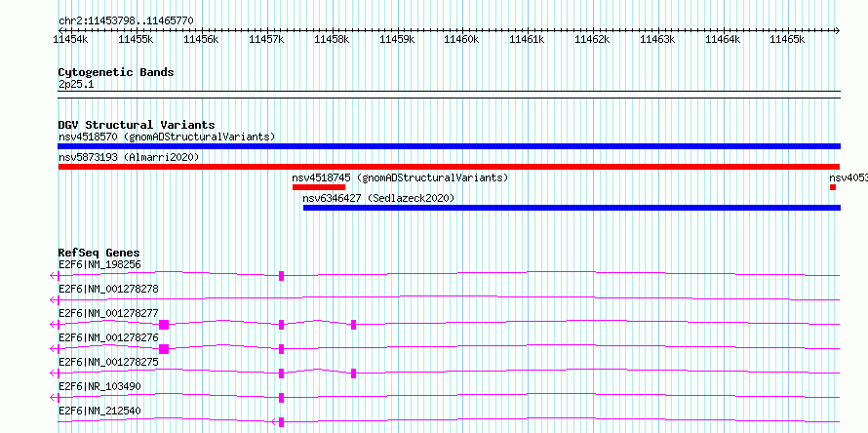
Task: Click the rightmost exon on E2F6|NM_001278275
Action: (353, 374)
